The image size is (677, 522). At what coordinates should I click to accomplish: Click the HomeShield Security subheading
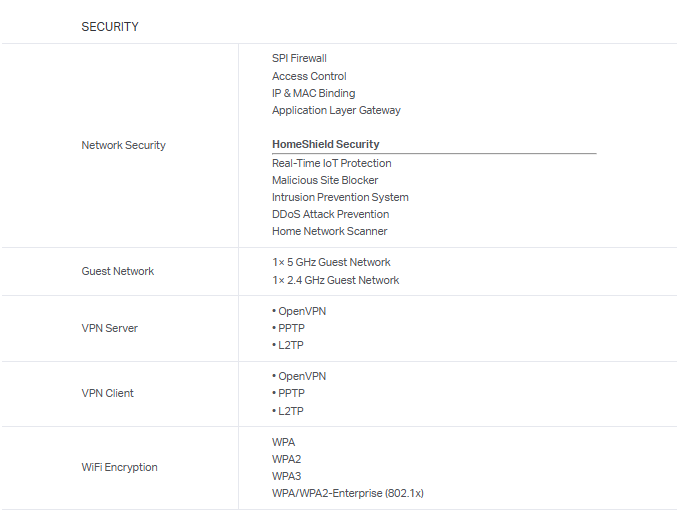325,144
